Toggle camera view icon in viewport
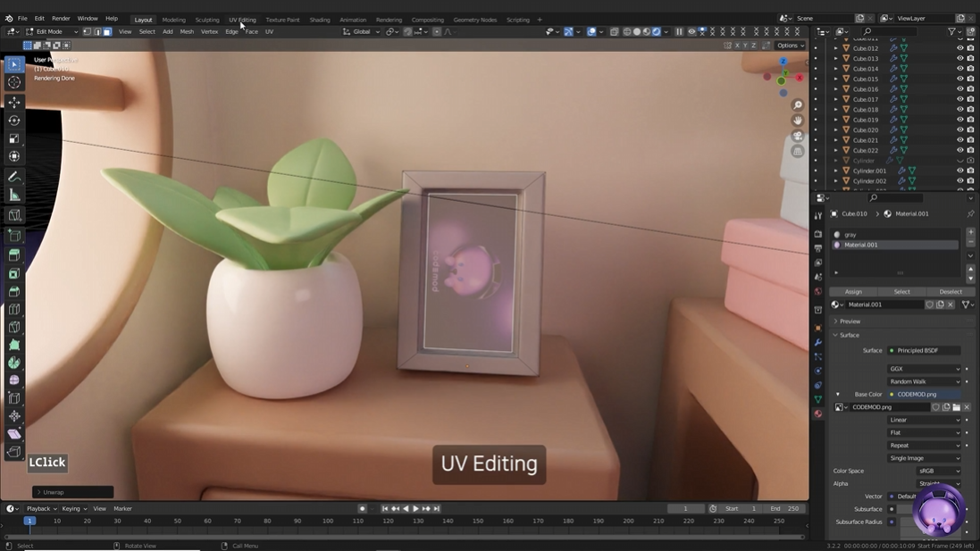This screenshot has height=551, width=980. [x=798, y=136]
